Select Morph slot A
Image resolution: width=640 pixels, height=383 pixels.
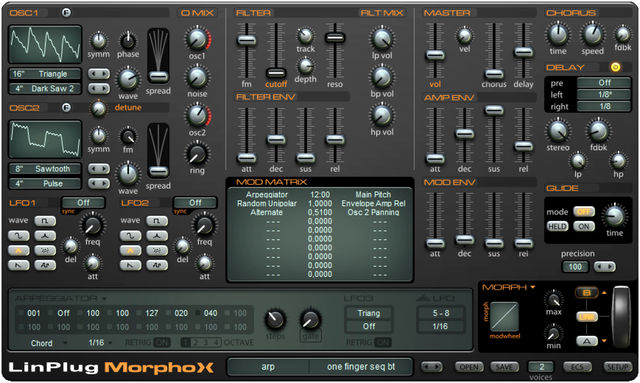click(x=587, y=341)
